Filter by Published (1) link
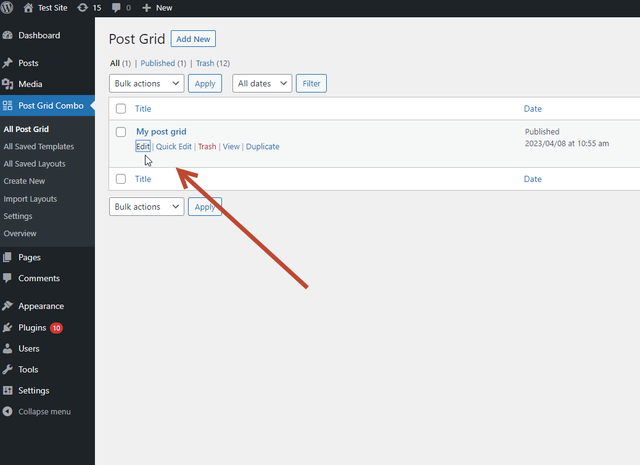The width and height of the screenshot is (640, 465). (x=163, y=63)
